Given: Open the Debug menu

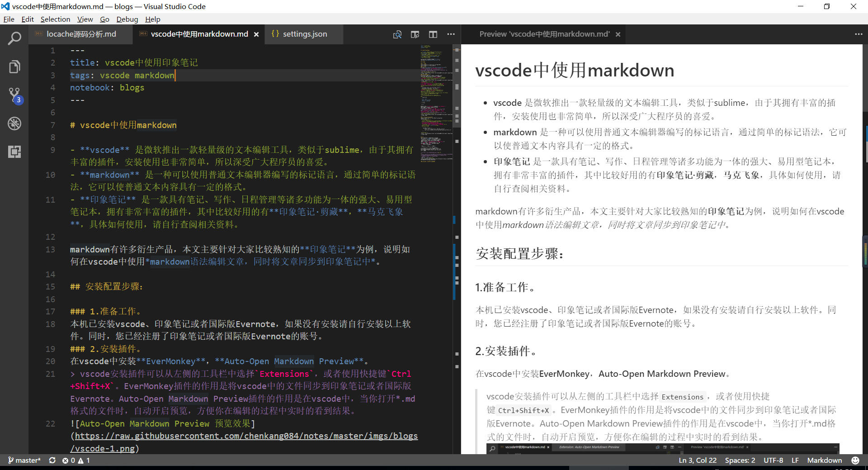Looking at the screenshot, I should (x=127, y=19).
